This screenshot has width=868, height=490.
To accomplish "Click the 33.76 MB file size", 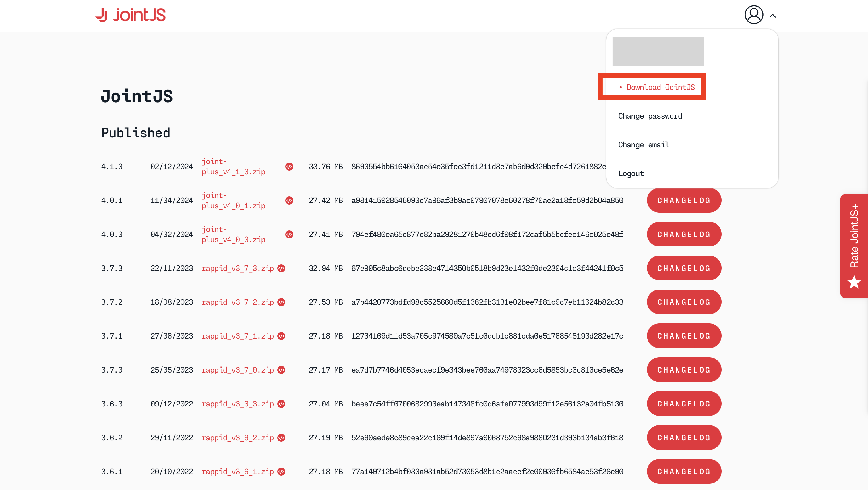I will pos(326,167).
